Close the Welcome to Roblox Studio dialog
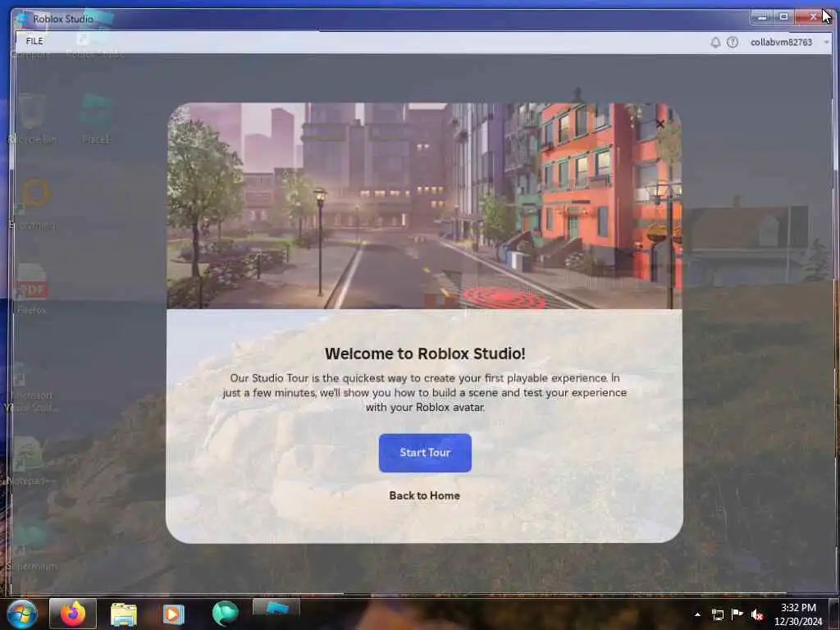 (x=660, y=124)
